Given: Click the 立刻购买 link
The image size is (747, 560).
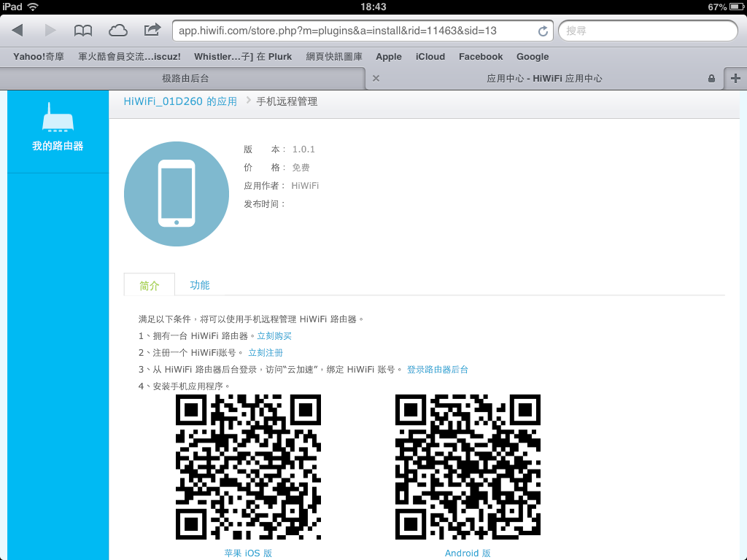Looking at the screenshot, I should [274, 335].
